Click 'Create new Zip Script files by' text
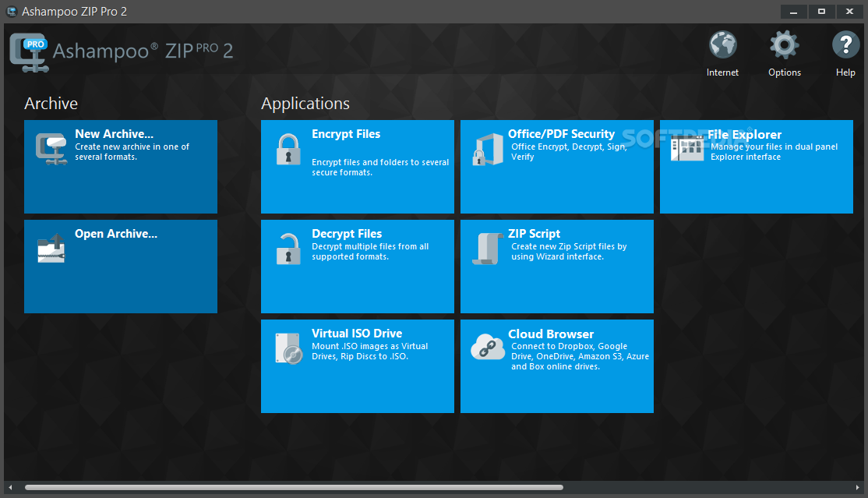The height and width of the screenshot is (498, 868). tap(569, 246)
